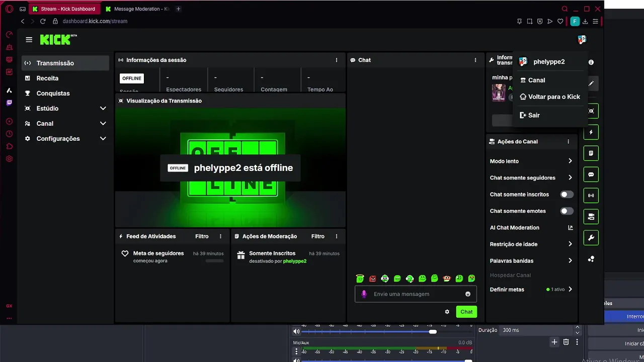This screenshot has height=362, width=644.
Task: Open Transmissão in the left sidebar
Action: pyautogui.click(x=65, y=63)
